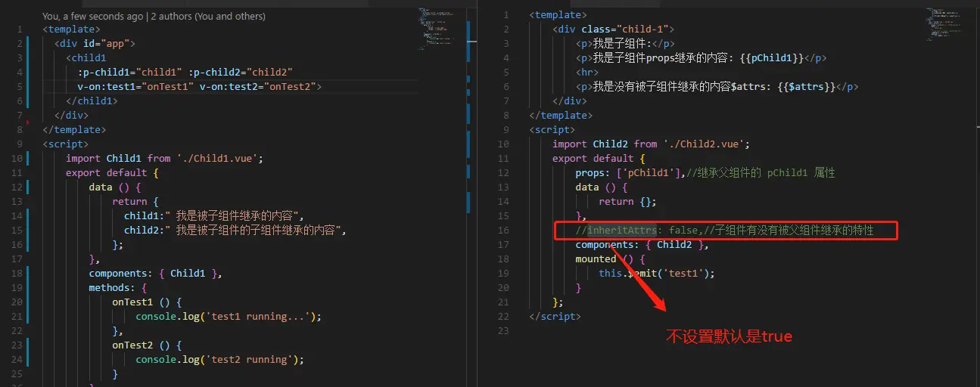The height and width of the screenshot is (387, 980).
Task: Open the '2 authors (You and others)' code lens
Action: (209, 16)
